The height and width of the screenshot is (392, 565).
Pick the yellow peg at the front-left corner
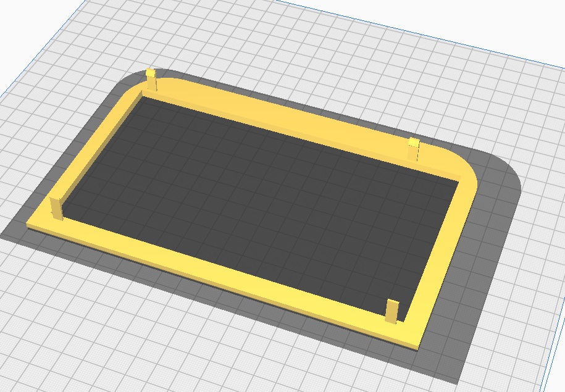coord(56,208)
